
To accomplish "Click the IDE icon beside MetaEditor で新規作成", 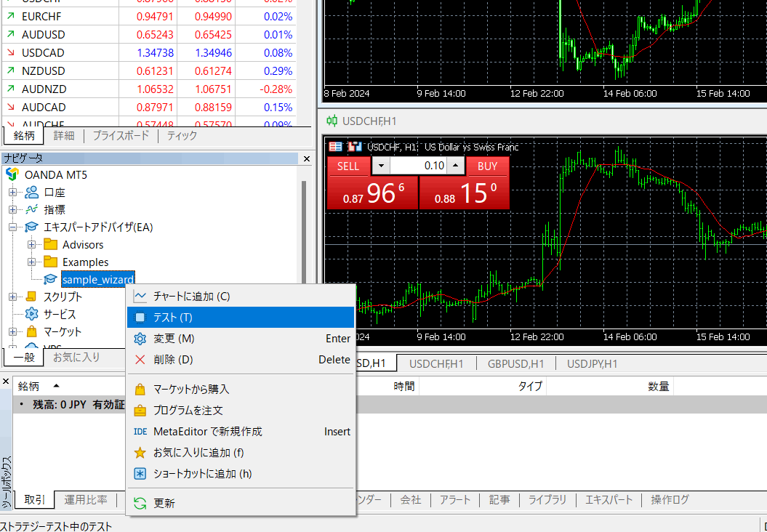I will click(140, 431).
